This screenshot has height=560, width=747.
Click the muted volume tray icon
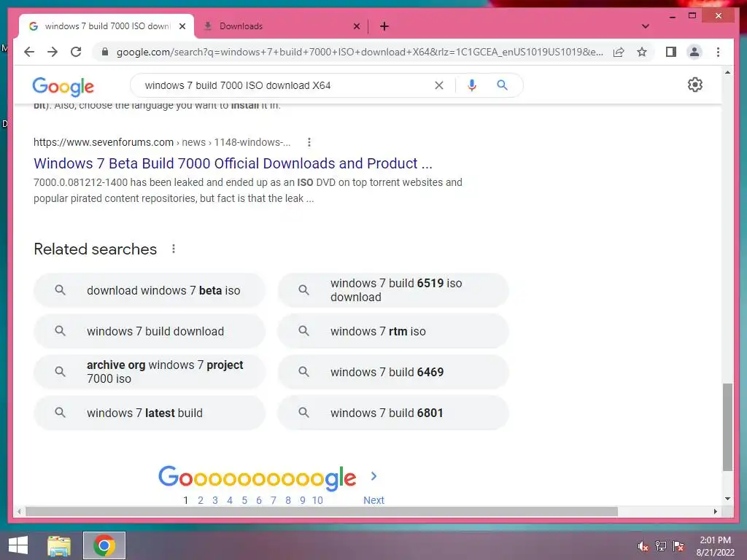pyautogui.click(x=643, y=546)
